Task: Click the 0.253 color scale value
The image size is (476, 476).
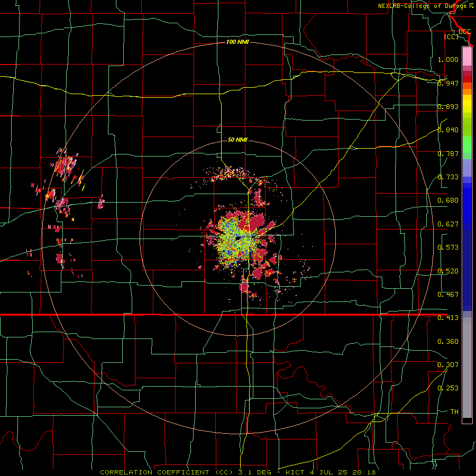Action: [x=448, y=388]
